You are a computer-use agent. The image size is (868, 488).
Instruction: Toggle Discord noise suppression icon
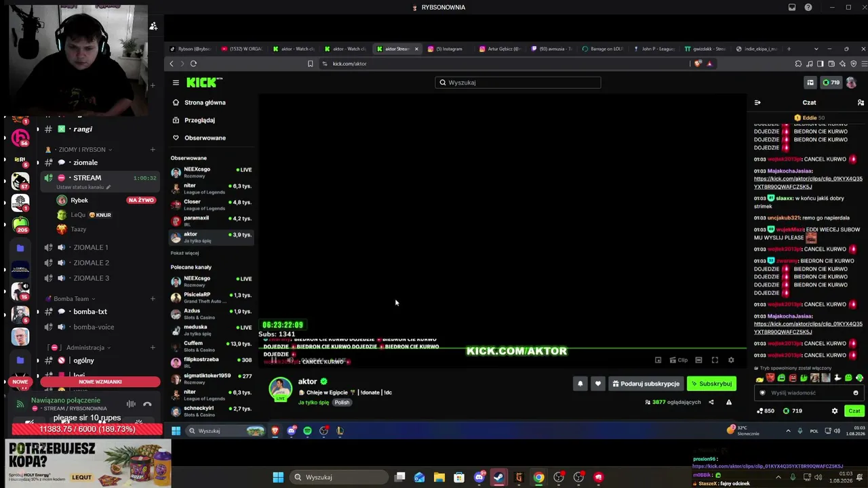tap(131, 404)
